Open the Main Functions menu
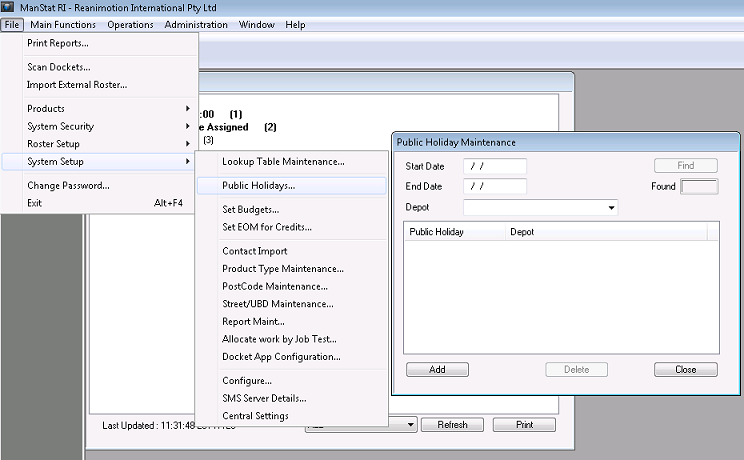 pos(63,24)
